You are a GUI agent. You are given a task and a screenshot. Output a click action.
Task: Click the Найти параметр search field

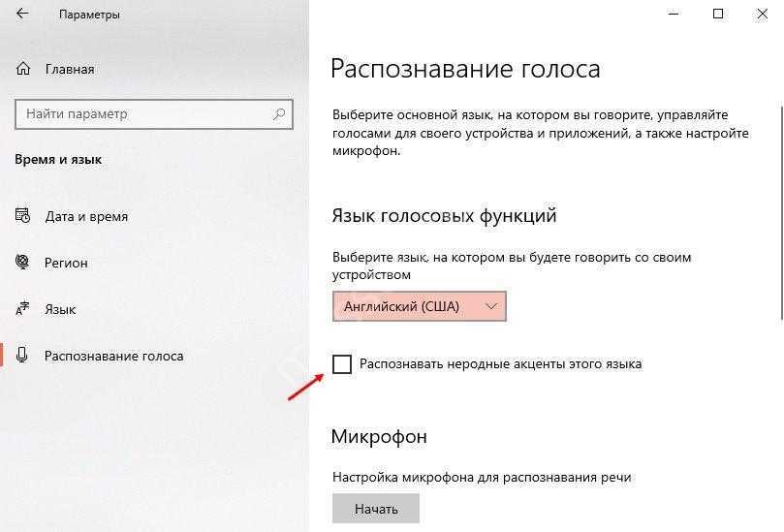tap(145, 114)
